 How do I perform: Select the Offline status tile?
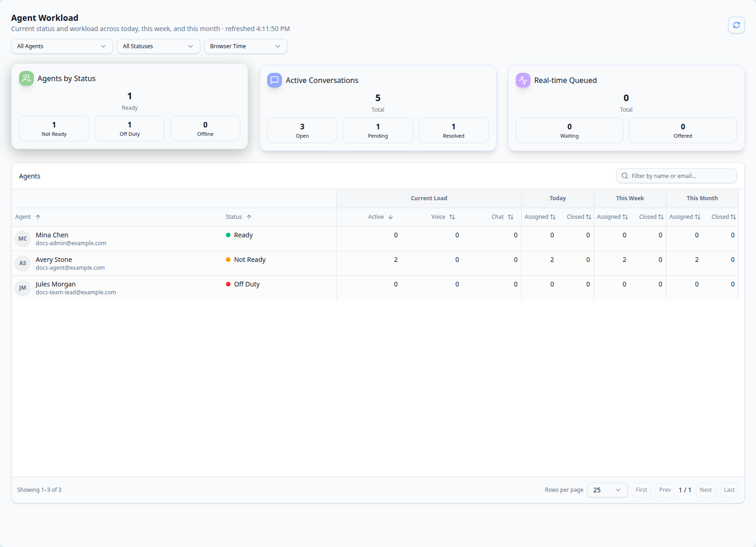point(205,128)
